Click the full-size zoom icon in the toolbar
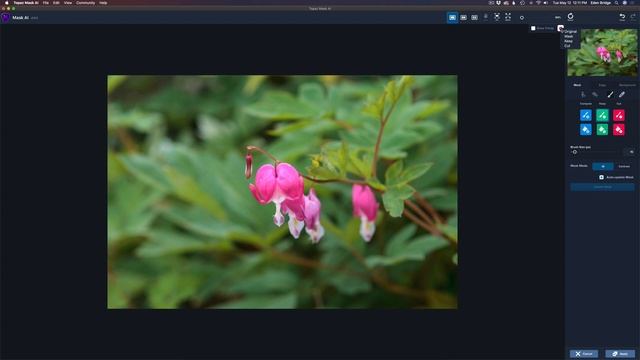Image resolution: width=640 pixels, height=360 pixels. 508,17
